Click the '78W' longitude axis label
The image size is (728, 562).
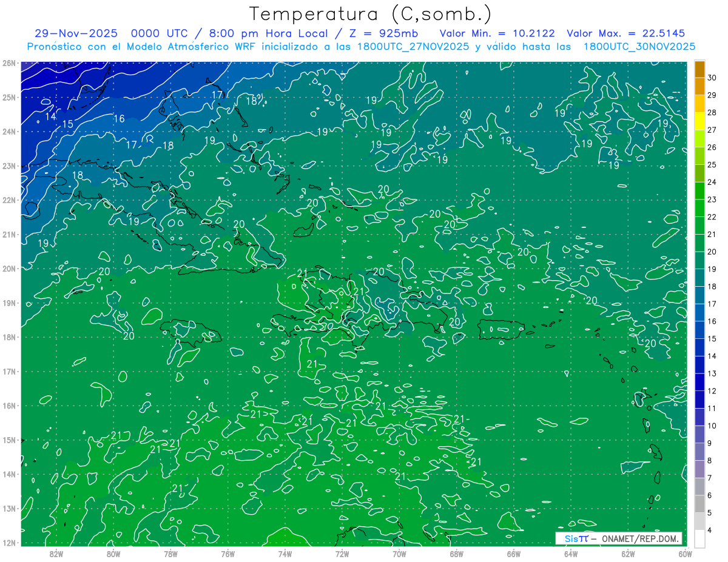(170, 554)
